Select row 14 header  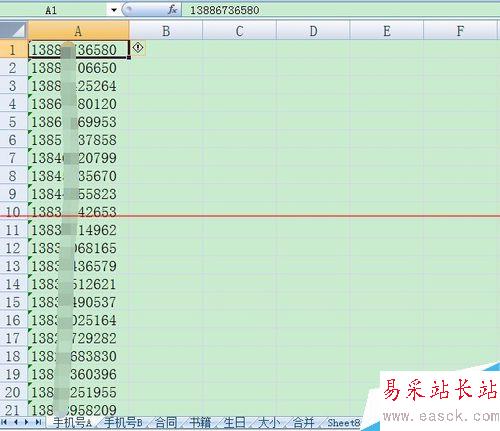click(x=13, y=284)
